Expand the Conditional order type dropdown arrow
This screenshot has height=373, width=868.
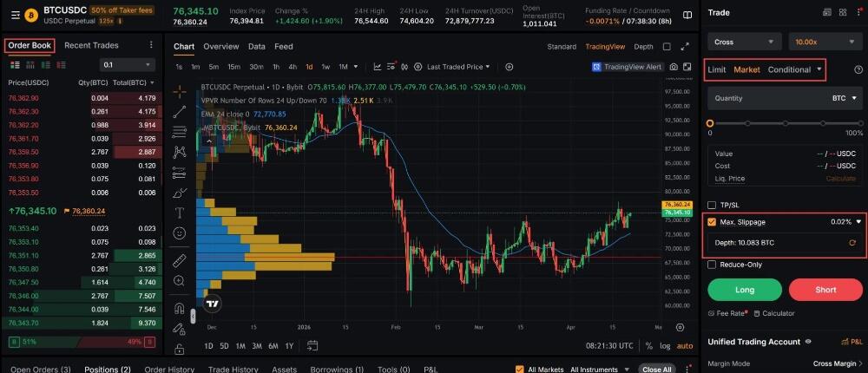click(819, 69)
